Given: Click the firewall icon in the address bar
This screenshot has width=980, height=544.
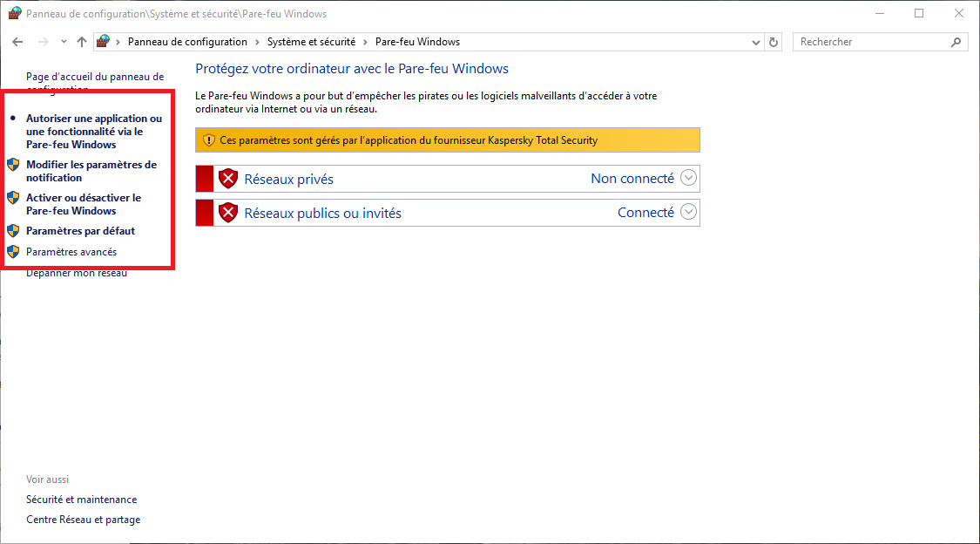Looking at the screenshot, I should [x=104, y=42].
